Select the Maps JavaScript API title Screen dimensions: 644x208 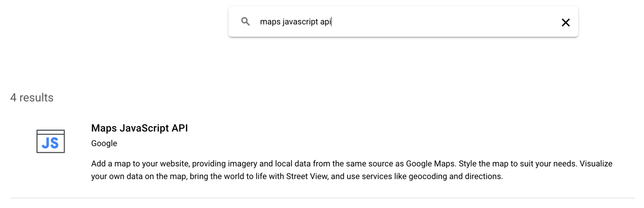tap(140, 128)
